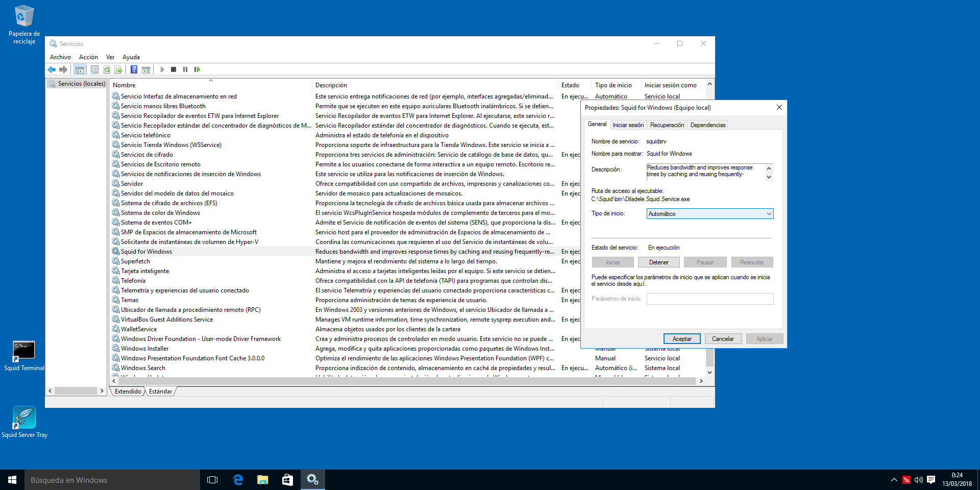Click the Refresh toolbar icon

(x=107, y=69)
